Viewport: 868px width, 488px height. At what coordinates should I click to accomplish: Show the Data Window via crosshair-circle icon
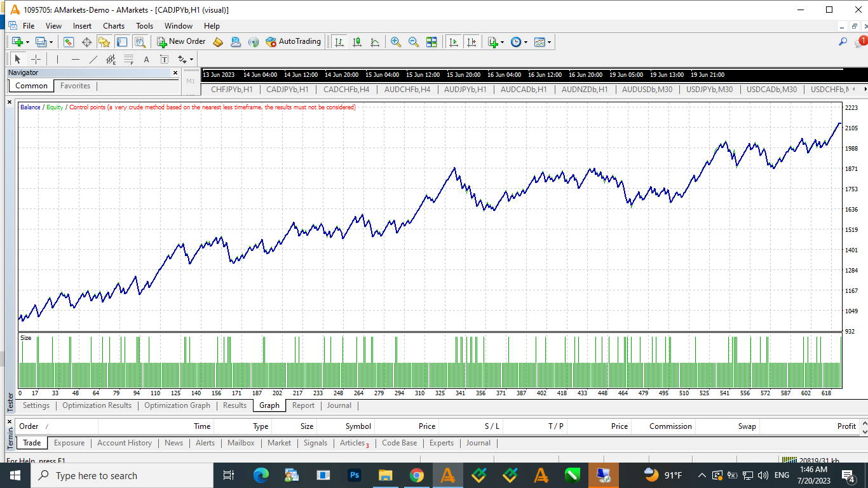pyautogui.click(x=86, y=42)
